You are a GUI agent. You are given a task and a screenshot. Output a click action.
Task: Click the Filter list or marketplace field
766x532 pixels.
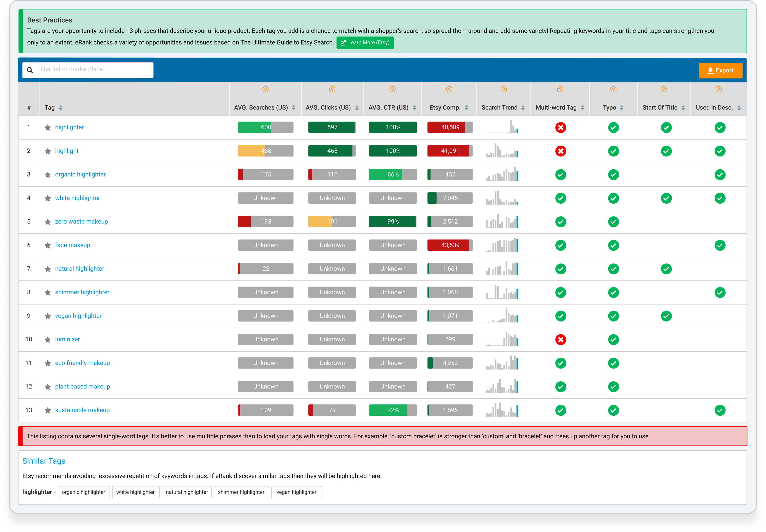pos(88,70)
